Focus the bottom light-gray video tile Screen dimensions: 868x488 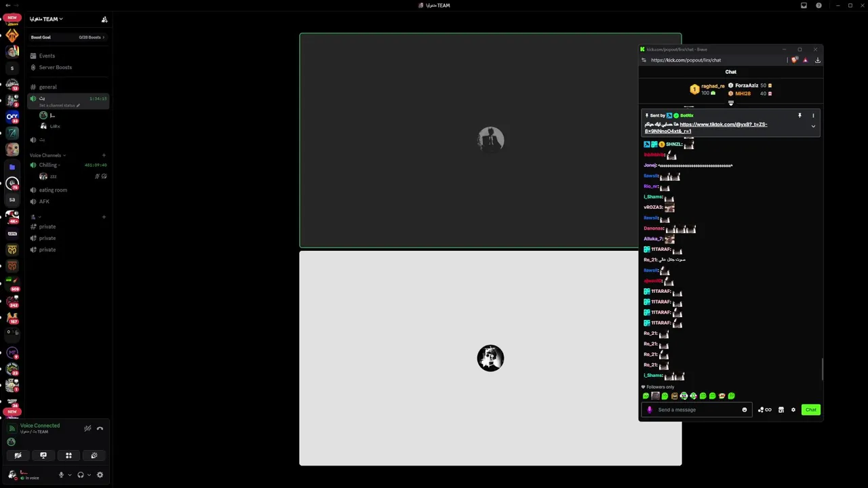click(490, 358)
